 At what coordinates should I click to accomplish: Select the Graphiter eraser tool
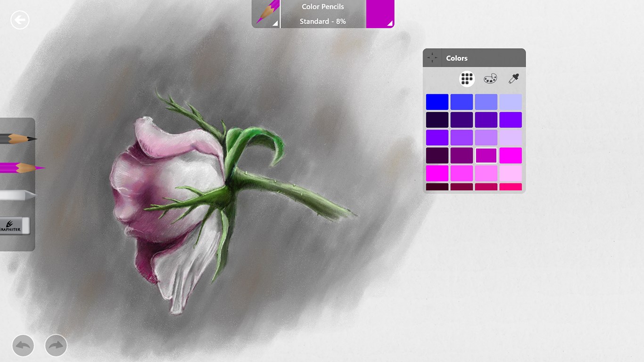14,225
